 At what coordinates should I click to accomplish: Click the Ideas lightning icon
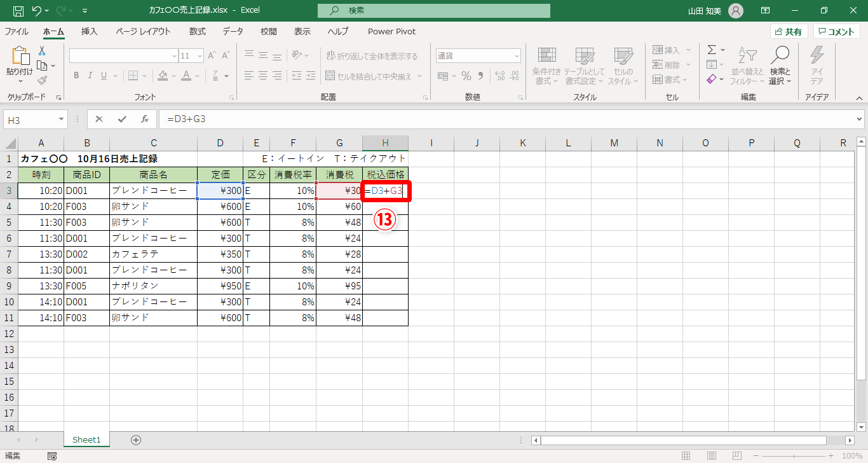point(817,56)
